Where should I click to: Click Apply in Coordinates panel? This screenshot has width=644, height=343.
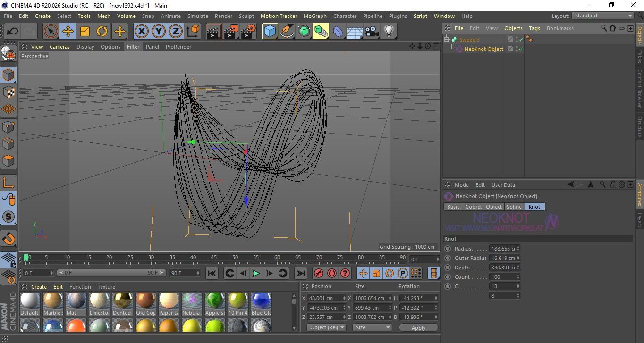click(x=418, y=327)
